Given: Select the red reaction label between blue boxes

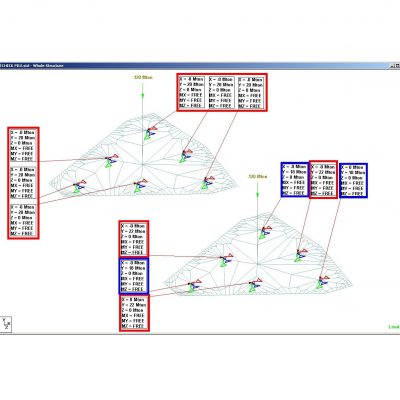Looking at the screenshot, I should 323,180.
